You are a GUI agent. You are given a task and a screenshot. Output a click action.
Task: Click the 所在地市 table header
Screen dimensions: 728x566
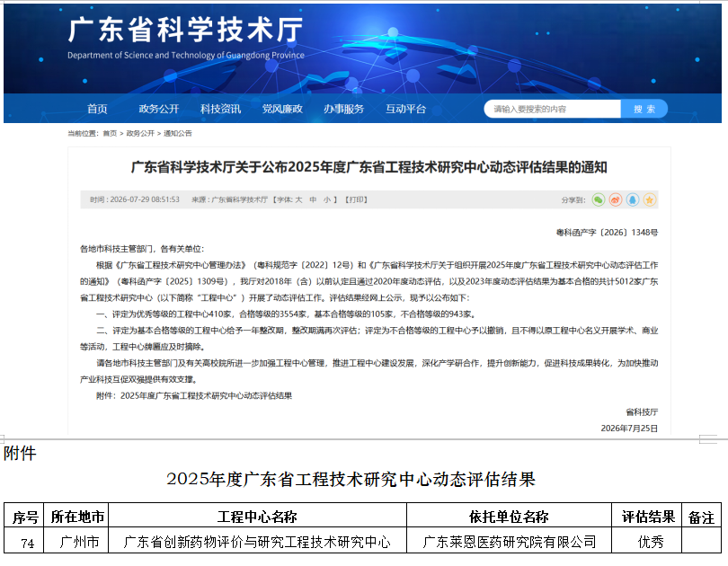(x=77, y=517)
